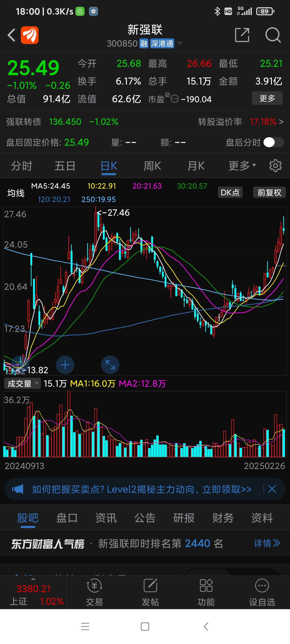
Task: Open the 股吧 tab
Action: pos(28,518)
